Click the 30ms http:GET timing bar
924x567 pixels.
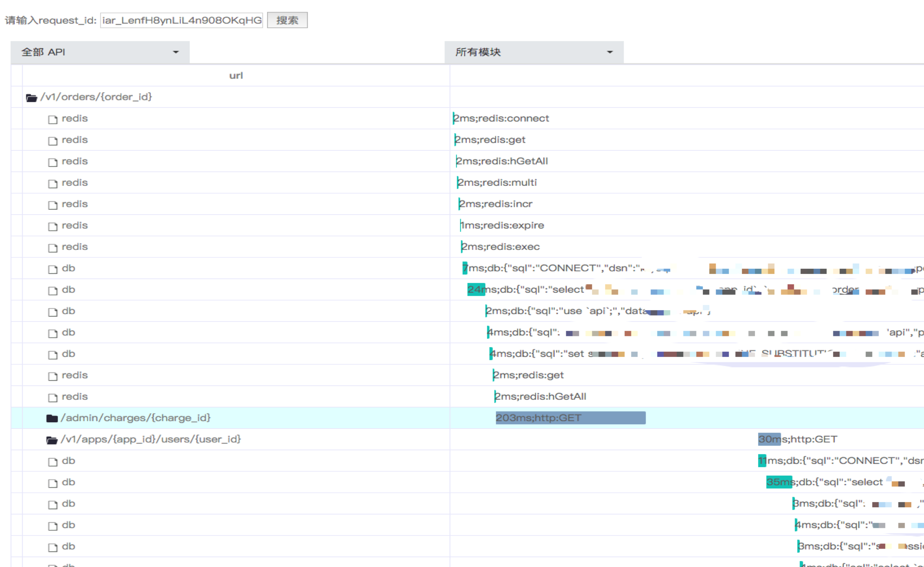click(769, 439)
